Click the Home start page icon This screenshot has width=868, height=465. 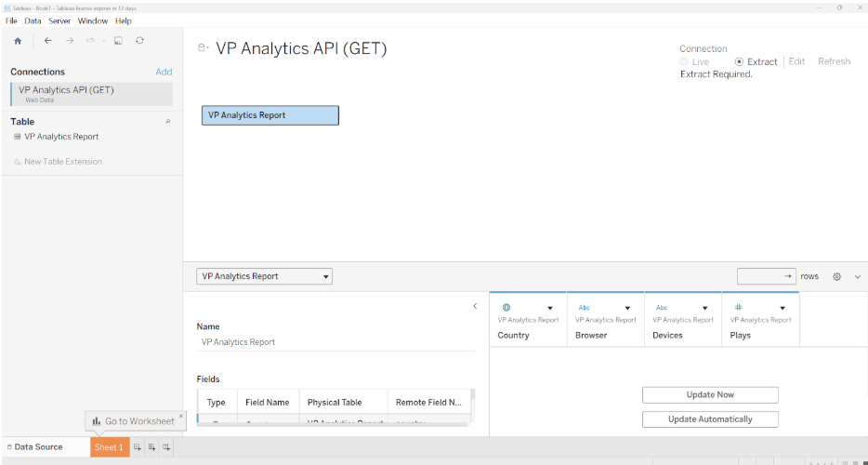tap(18, 41)
